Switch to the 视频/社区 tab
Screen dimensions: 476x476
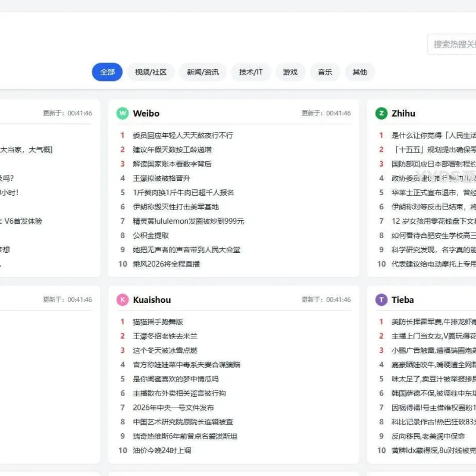click(151, 72)
